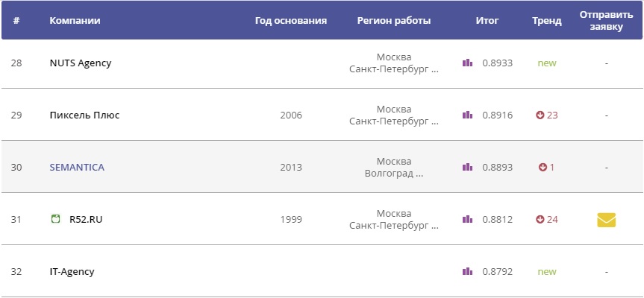The image size is (644, 298).
Task: Click the bar chart icon for NUTS Agency
Action: (467, 63)
